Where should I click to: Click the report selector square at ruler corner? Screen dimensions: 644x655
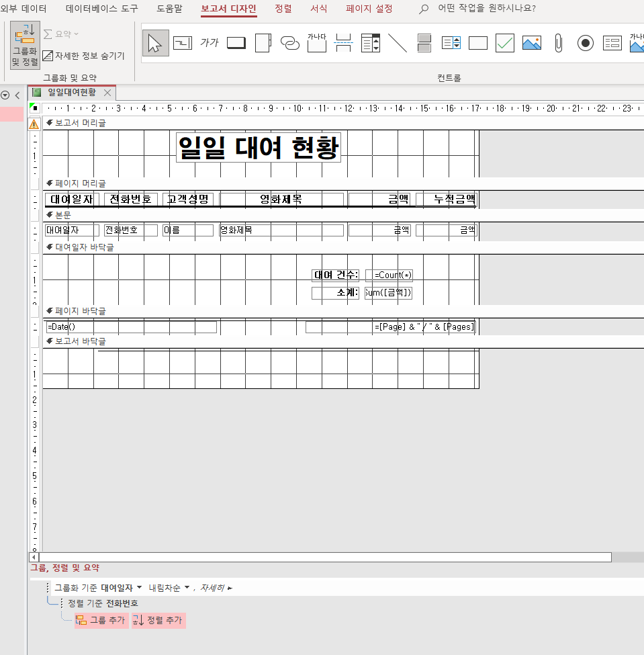pyautogui.click(x=35, y=108)
